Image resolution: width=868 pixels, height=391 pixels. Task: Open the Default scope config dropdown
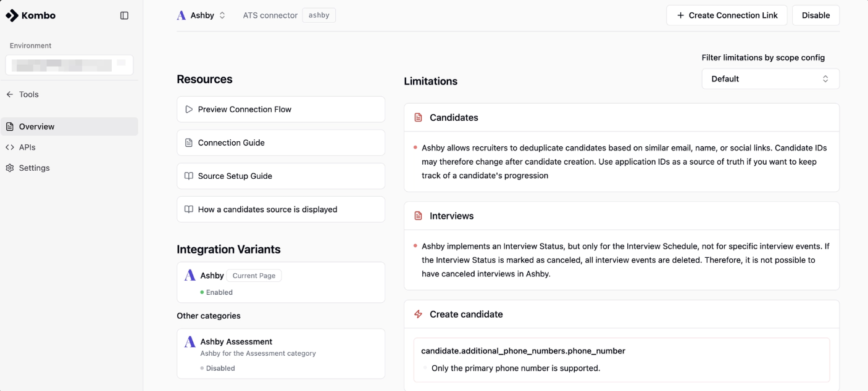click(x=770, y=79)
